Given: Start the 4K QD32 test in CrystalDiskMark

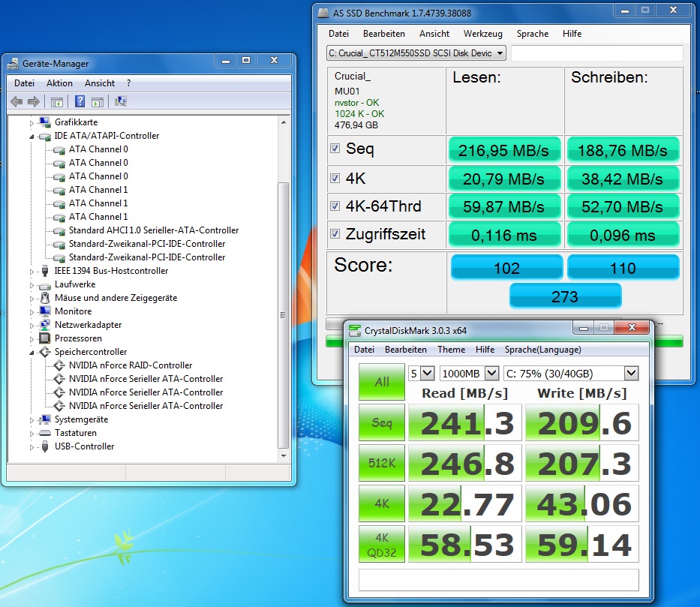Looking at the screenshot, I should tap(382, 544).
